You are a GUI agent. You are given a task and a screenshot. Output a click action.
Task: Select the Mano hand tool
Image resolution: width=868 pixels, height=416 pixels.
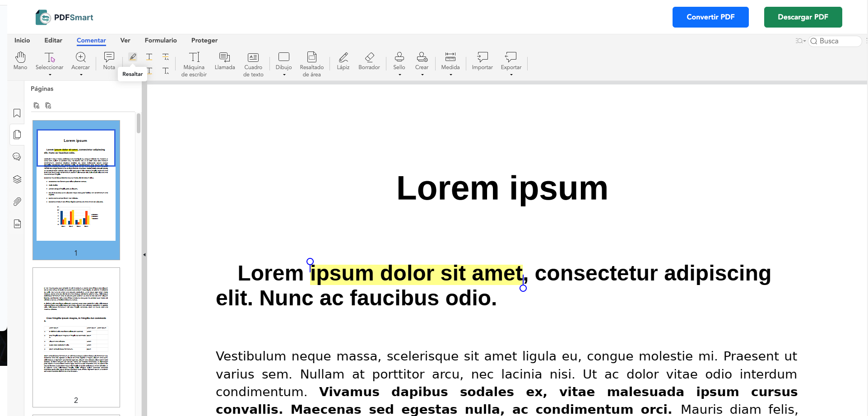point(20,61)
